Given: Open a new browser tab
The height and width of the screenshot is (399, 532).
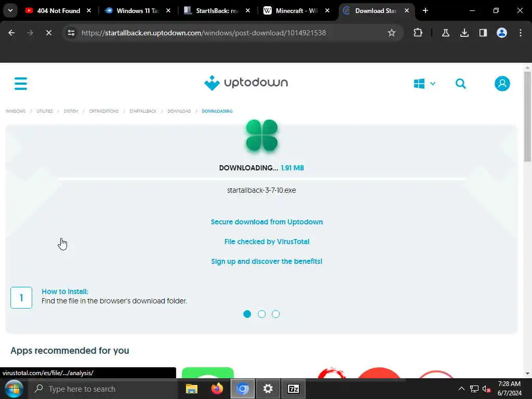Looking at the screenshot, I should tap(425, 10).
